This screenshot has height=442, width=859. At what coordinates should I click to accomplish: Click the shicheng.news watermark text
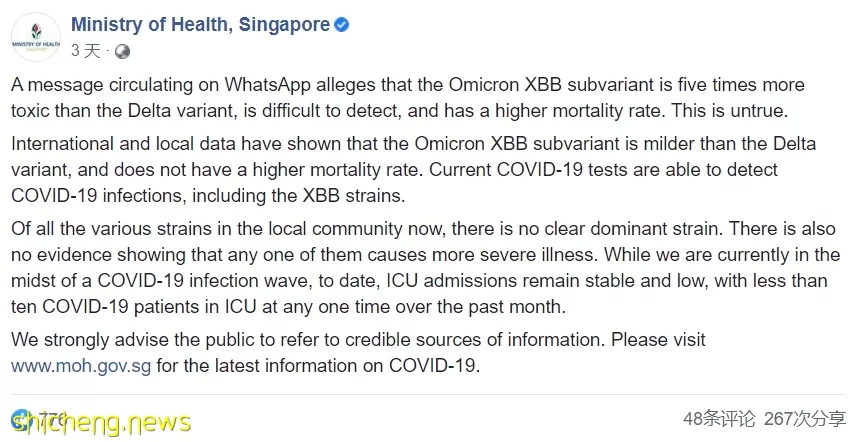point(102,423)
